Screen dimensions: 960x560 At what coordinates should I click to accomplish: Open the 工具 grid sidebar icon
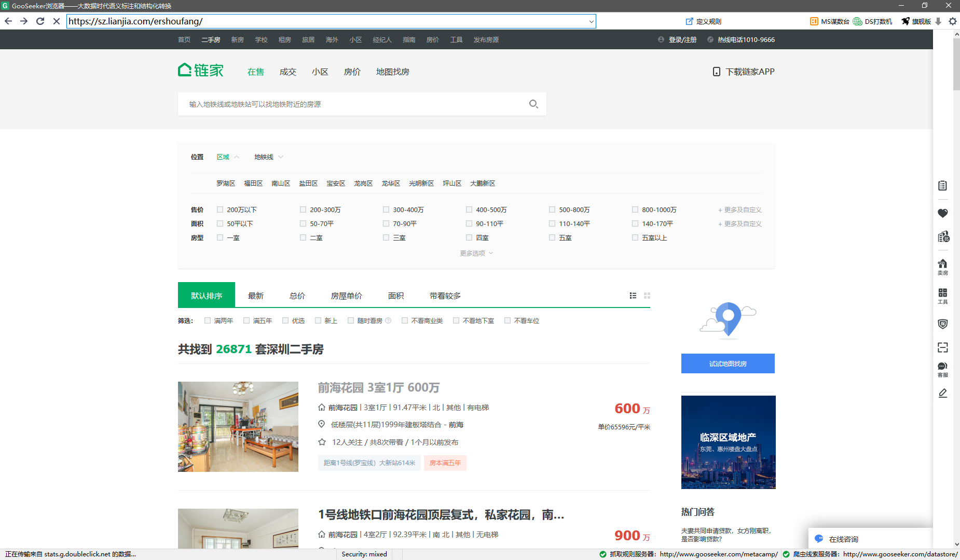click(x=943, y=296)
